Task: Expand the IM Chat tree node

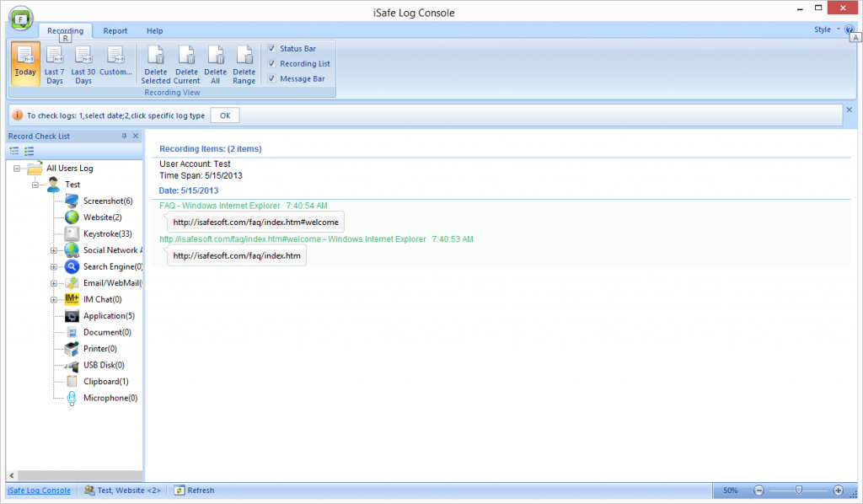Action: click(54, 299)
